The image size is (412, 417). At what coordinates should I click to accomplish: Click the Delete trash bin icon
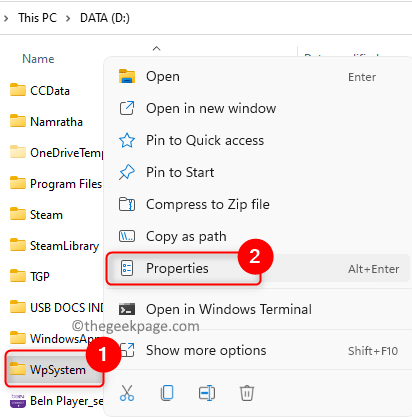(247, 393)
